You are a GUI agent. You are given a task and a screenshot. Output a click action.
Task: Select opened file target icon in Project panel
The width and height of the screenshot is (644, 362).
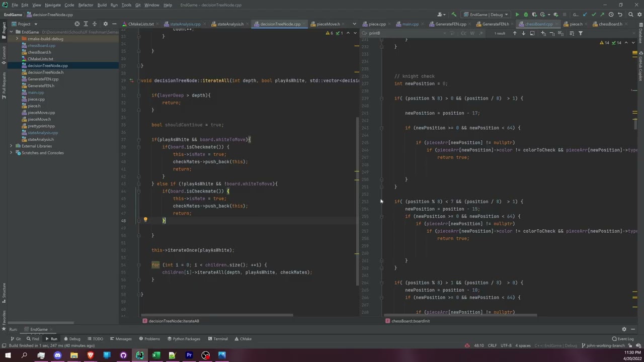click(x=77, y=24)
